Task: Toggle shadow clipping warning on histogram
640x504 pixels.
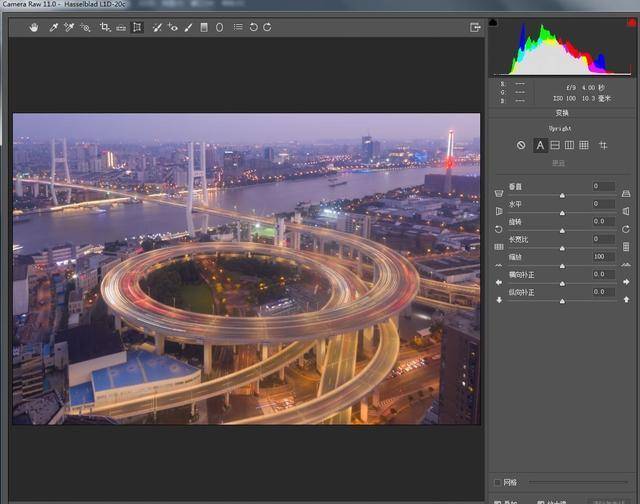Action: click(493, 22)
